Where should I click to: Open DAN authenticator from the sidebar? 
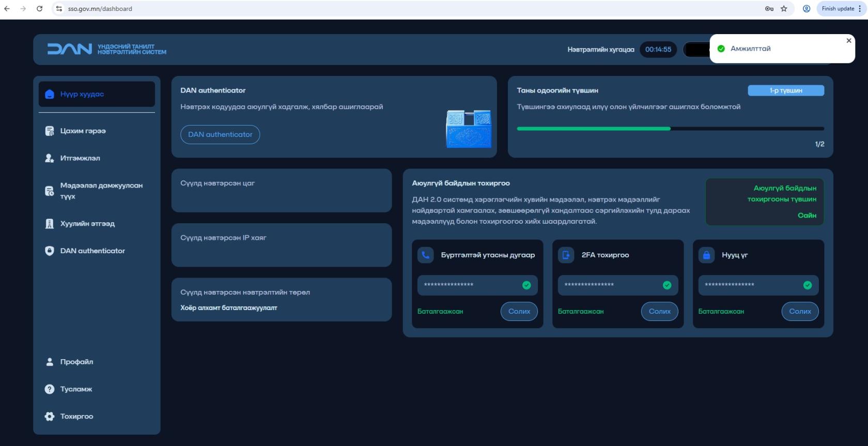coord(97,251)
